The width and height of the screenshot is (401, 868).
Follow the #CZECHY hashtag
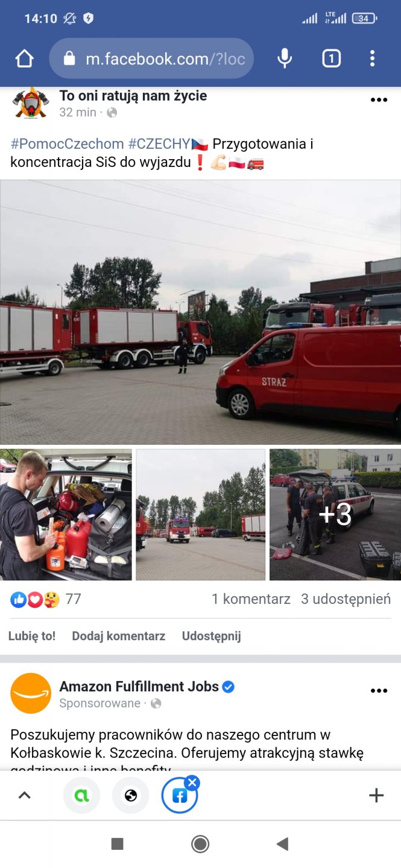point(159,144)
